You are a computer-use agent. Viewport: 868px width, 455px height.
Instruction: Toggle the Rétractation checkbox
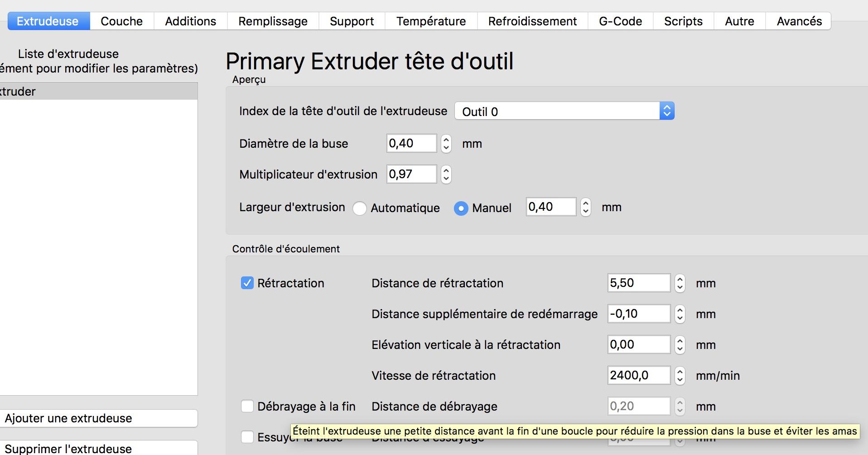point(247,283)
